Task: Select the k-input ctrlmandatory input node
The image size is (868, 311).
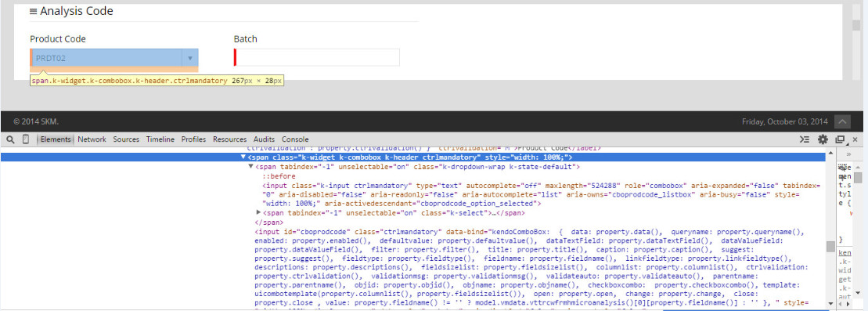Action: [x=542, y=194]
